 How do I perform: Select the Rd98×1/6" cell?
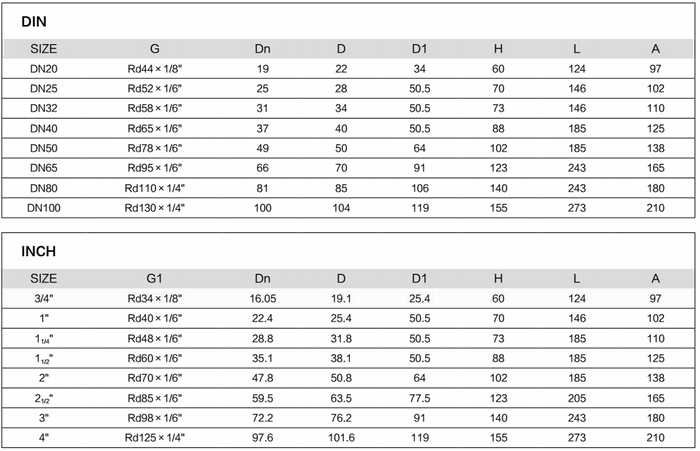pyautogui.click(x=155, y=417)
